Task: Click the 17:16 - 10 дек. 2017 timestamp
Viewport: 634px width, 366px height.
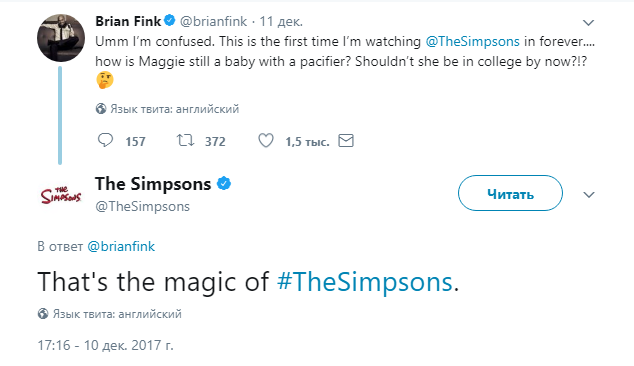Action: pos(106,345)
